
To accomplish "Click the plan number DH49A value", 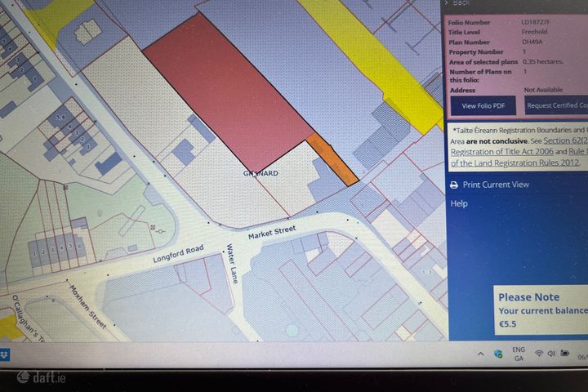I will click(532, 42).
